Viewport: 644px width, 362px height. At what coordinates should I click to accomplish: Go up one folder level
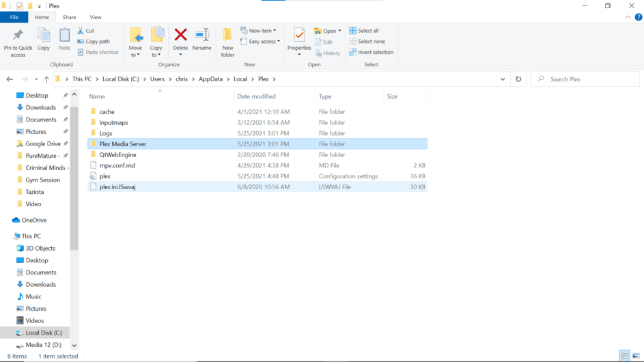pos(46,79)
